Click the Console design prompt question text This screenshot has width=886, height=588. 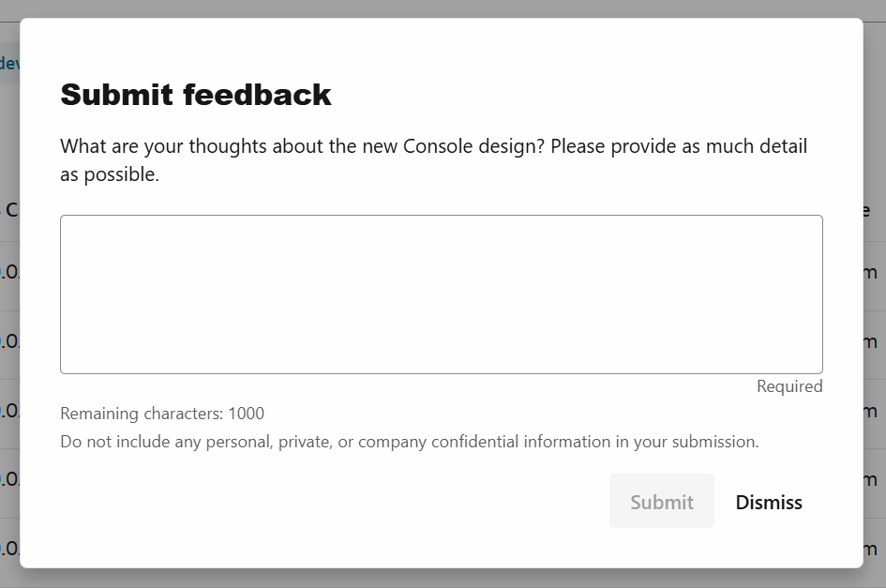click(x=433, y=159)
